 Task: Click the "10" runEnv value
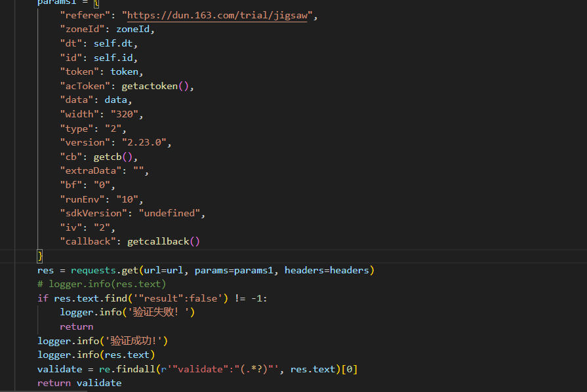[129, 199]
